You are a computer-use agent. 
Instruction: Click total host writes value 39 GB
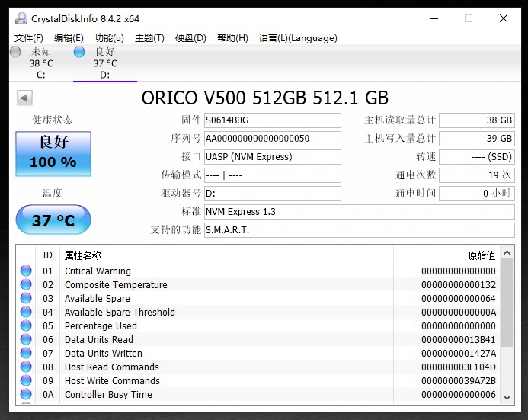click(477, 139)
